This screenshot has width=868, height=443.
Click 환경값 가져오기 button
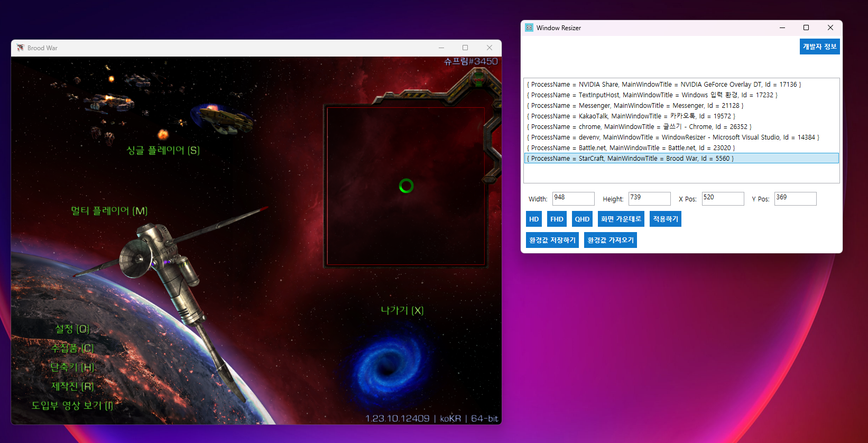tap(611, 240)
